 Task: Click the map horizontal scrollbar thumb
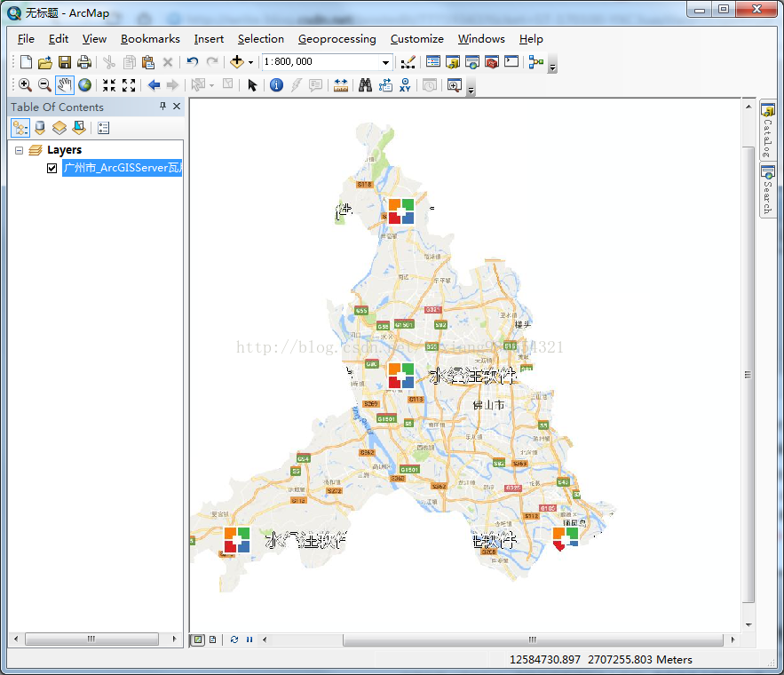533,639
